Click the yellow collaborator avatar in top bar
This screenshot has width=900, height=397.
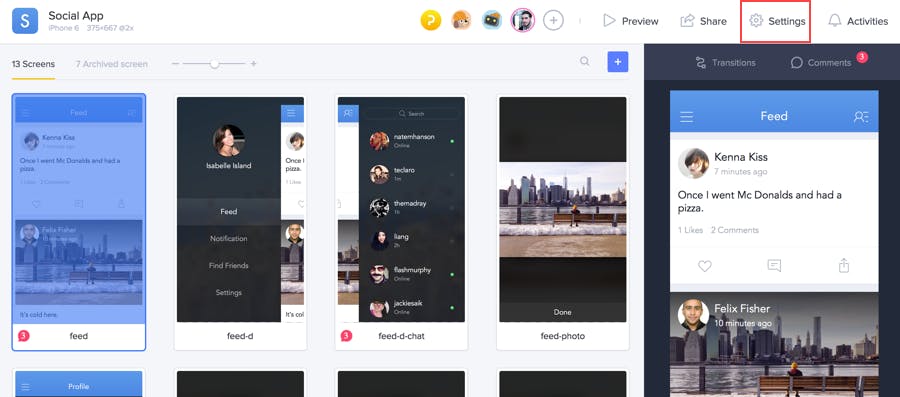point(430,21)
